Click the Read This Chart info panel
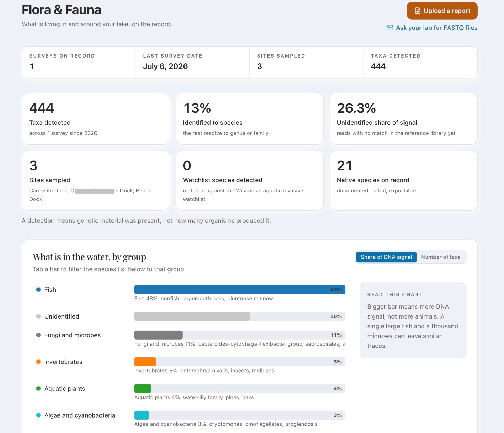504x433 pixels. pos(413,320)
